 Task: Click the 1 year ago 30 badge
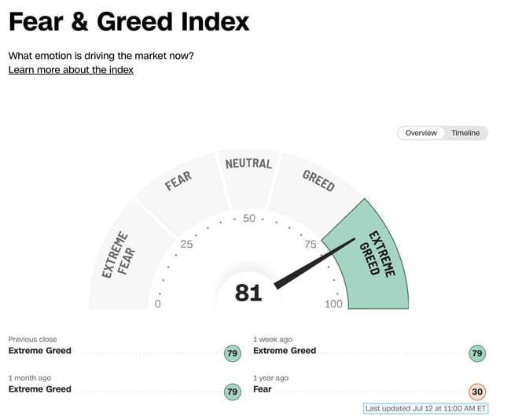(477, 391)
